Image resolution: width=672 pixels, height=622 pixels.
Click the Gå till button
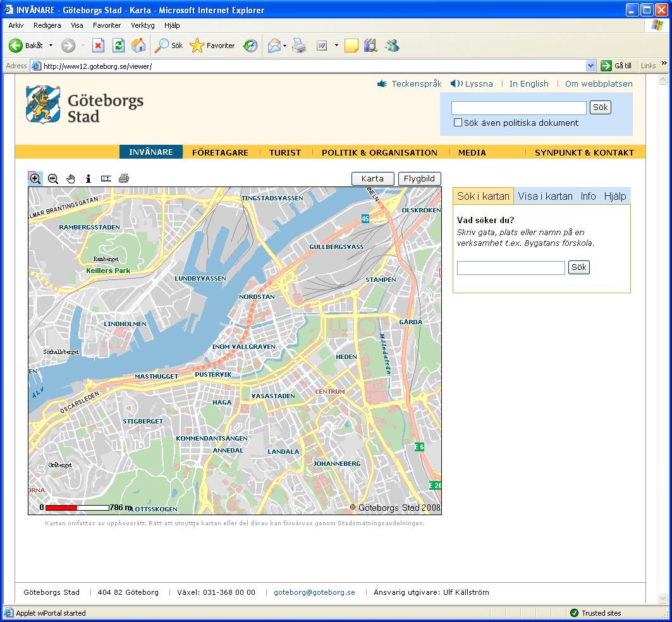point(617,66)
